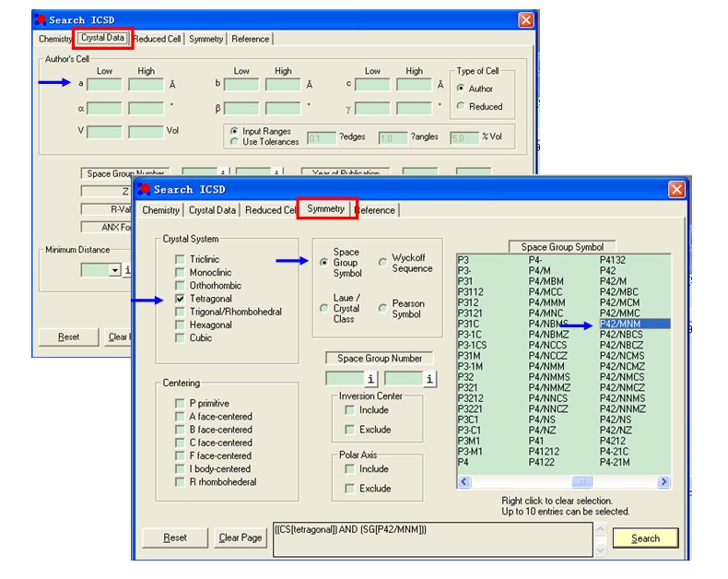Image resolution: width=728 pixels, height=579 pixels.
Task: Click the first Space Group Number input
Action: point(345,379)
